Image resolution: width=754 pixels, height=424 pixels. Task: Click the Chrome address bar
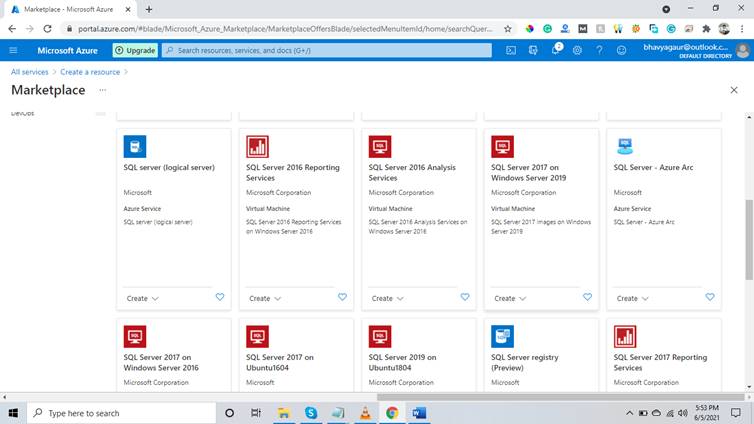tap(285, 29)
